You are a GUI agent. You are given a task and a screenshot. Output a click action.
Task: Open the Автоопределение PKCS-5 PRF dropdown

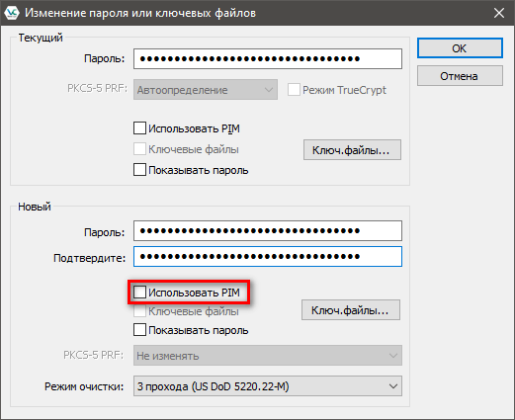click(x=206, y=90)
